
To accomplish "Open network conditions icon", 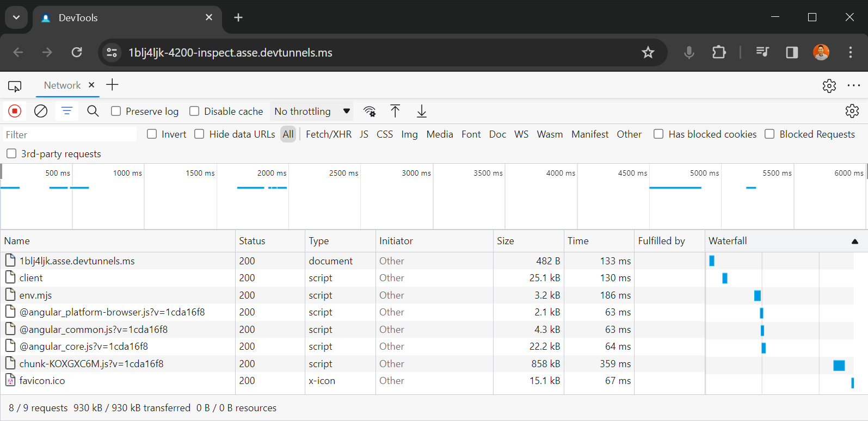I will click(370, 112).
